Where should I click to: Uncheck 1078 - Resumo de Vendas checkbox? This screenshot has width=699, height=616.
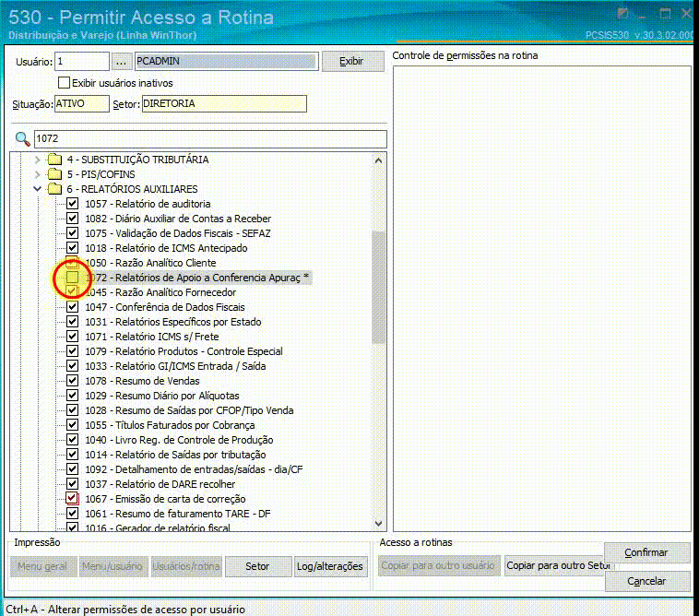coord(72,380)
